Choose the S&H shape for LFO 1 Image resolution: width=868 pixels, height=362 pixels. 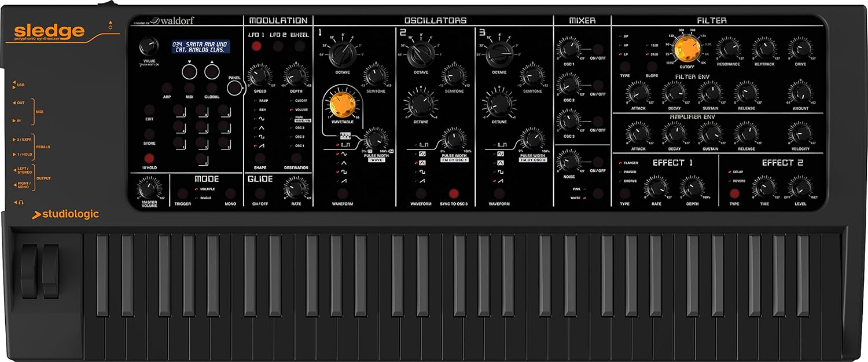point(262,109)
